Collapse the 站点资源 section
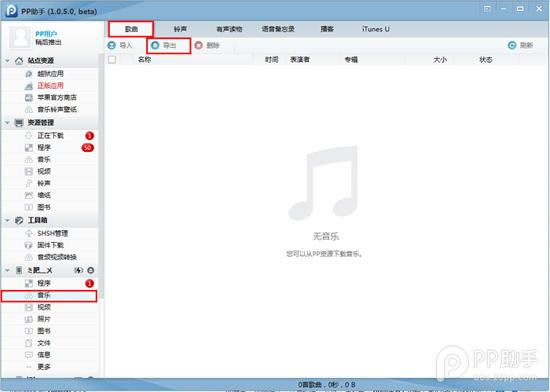550x392 pixels. (7, 61)
